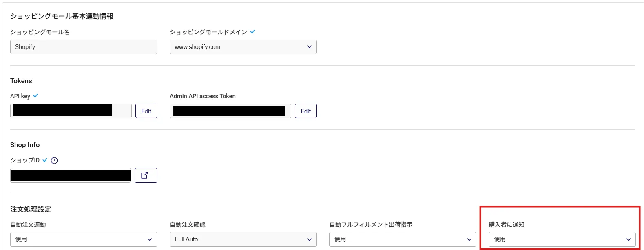The height and width of the screenshot is (250, 644).
Task: Click the info icon beside ショップID
Action: 54,160
